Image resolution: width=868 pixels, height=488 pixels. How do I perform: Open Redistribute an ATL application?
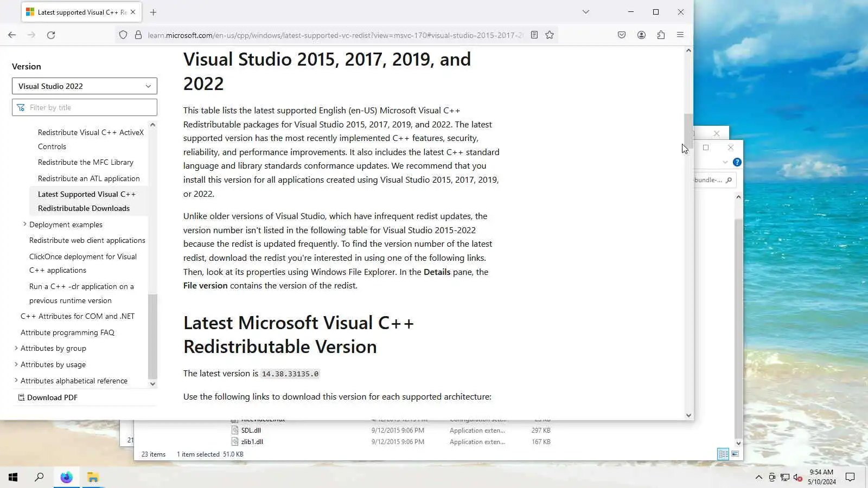coord(89,178)
